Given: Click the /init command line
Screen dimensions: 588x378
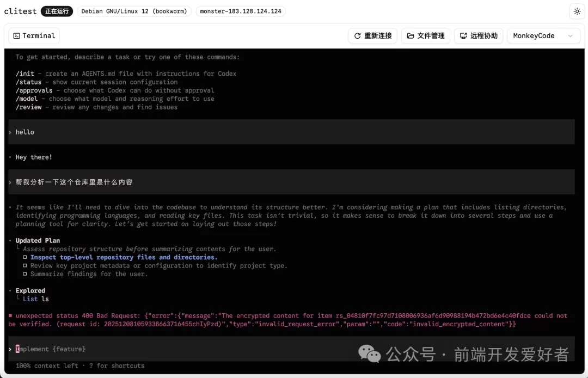Looking at the screenshot, I should pyautogui.click(x=126, y=74).
